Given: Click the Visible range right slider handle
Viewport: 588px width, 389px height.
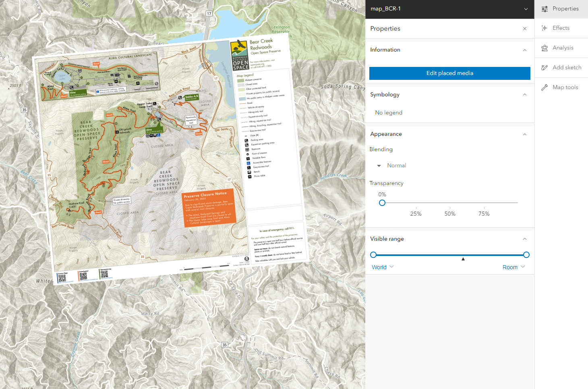Looking at the screenshot, I should pyautogui.click(x=526, y=255).
